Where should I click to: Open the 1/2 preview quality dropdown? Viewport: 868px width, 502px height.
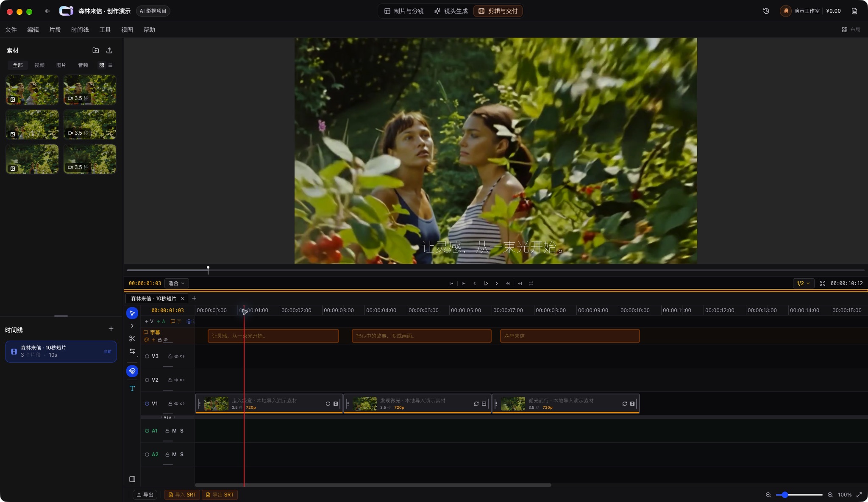(803, 283)
